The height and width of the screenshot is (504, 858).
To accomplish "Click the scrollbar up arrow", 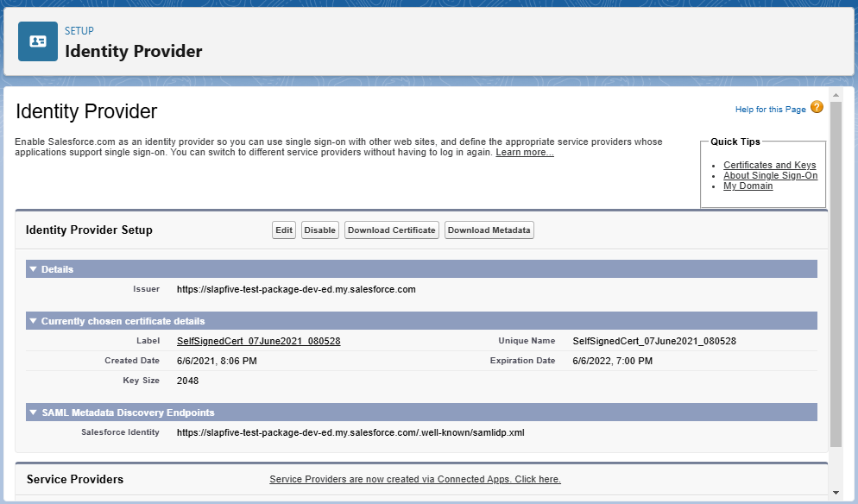I will [835, 93].
